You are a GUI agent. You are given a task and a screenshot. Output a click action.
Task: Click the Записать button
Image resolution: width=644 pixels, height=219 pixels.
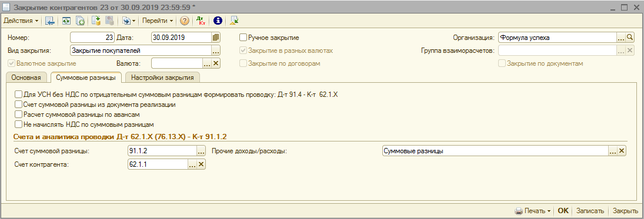click(x=590, y=211)
